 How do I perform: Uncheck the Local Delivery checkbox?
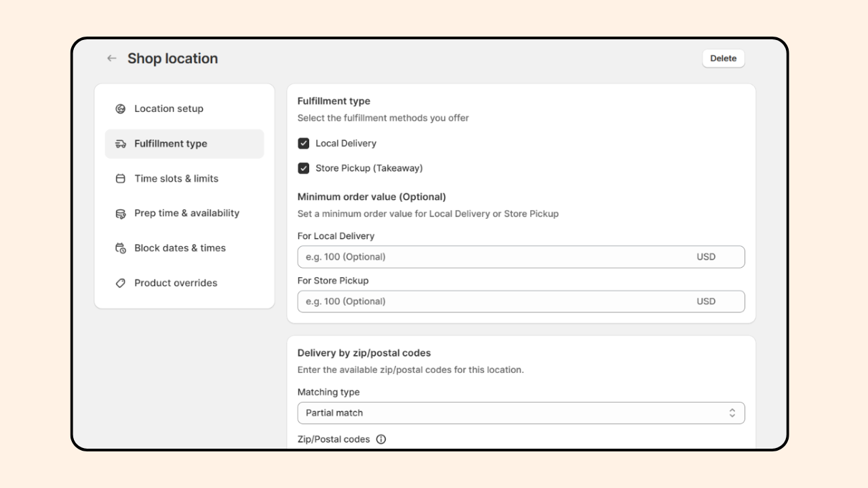pyautogui.click(x=304, y=144)
